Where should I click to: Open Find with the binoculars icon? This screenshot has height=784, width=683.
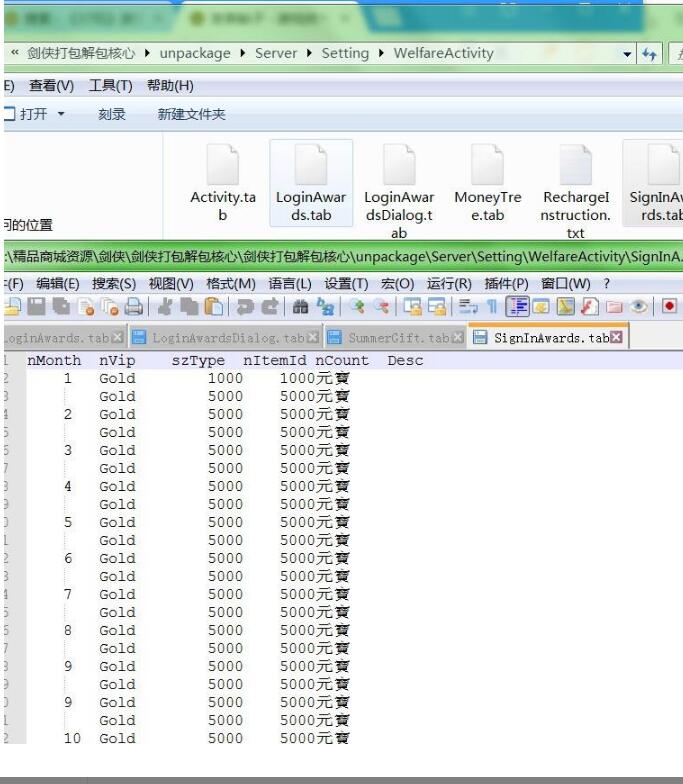pos(300,306)
